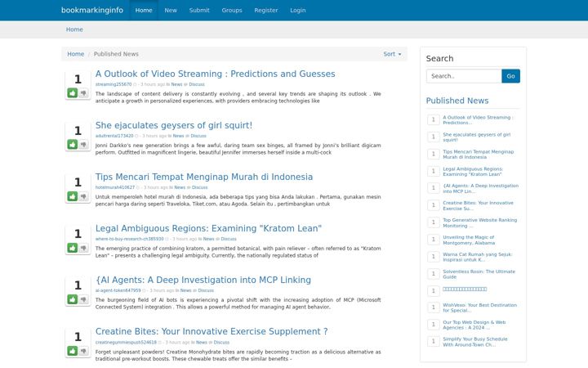Focus the Search input field
Viewport: 588px width, 368px height.
464,76
